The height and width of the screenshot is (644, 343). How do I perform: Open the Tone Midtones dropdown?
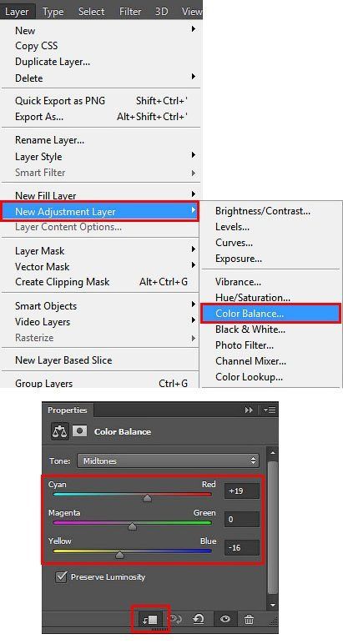168,460
